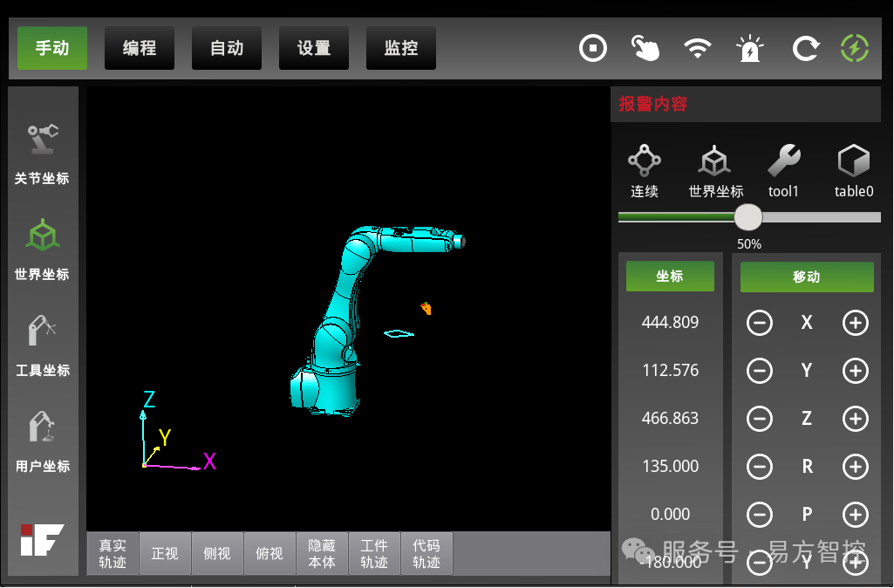Click the 坐标 green button

670,277
